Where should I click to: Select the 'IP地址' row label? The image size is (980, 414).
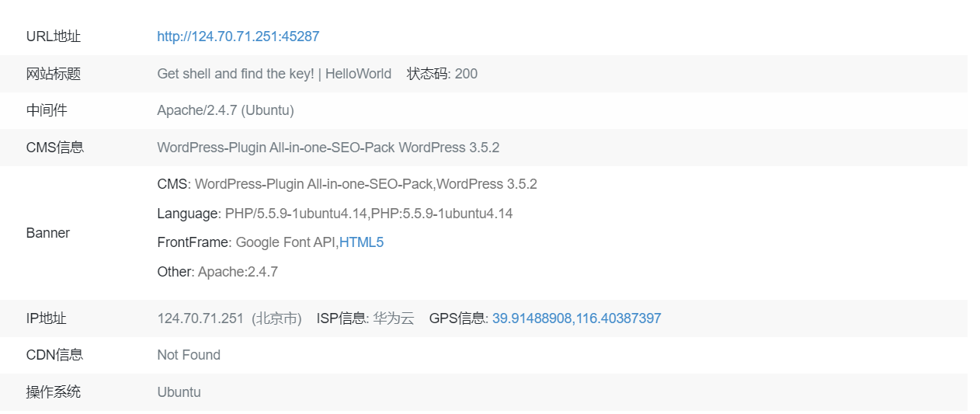(47, 318)
